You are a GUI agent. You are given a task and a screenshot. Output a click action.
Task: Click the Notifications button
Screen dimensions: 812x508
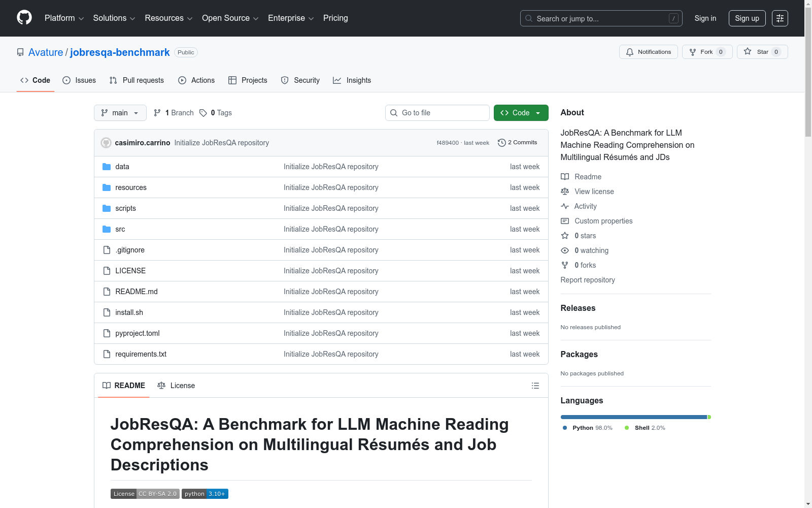(x=649, y=52)
